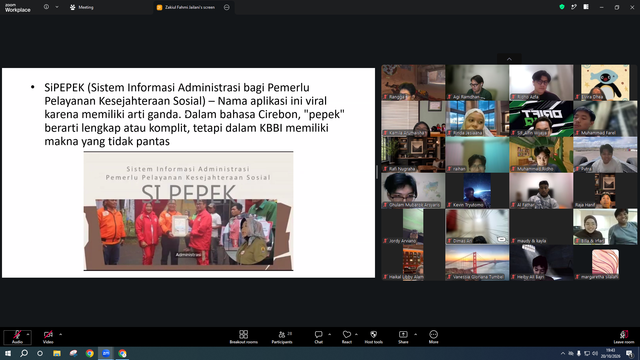Image resolution: width=640 pixels, height=360 pixels.
Task: Select Rafi Nugraha's video tile
Action: tap(413, 154)
